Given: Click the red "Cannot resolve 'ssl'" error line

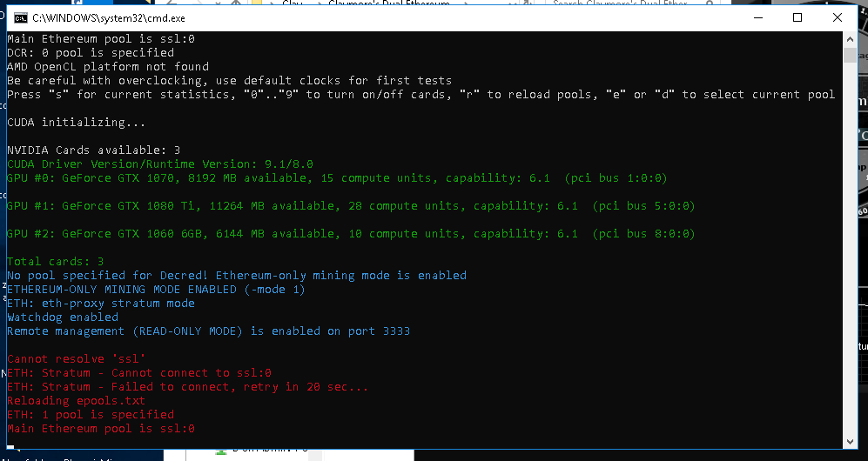Looking at the screenshot, I should [x=77, y=358].
